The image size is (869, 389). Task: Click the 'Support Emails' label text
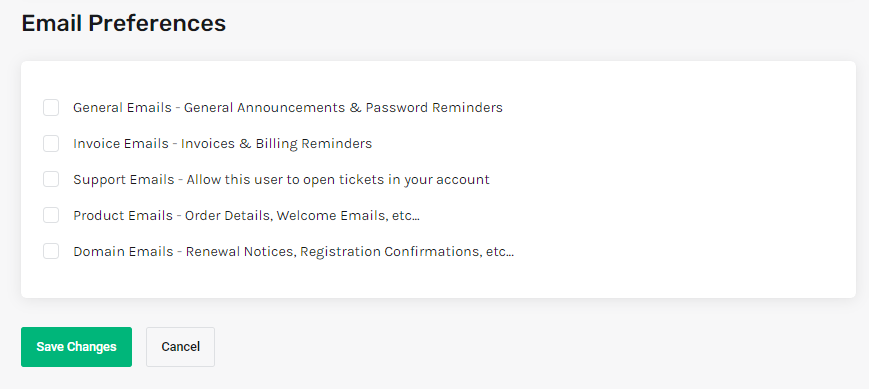click(124, 180)
